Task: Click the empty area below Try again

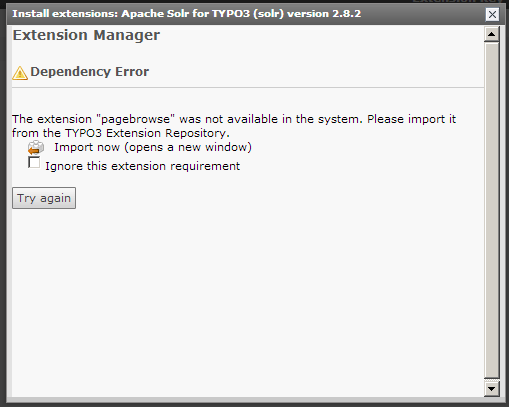Action: coord(248,300)
